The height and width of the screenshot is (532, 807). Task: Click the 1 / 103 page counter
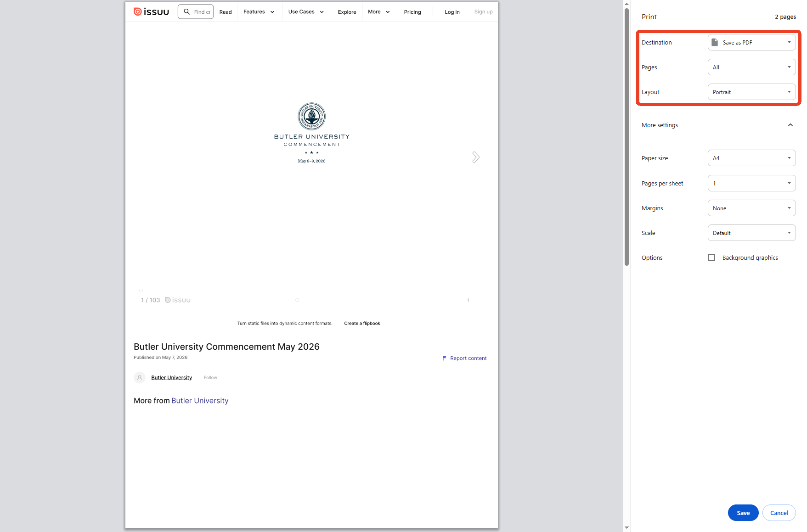pos(150,300)
